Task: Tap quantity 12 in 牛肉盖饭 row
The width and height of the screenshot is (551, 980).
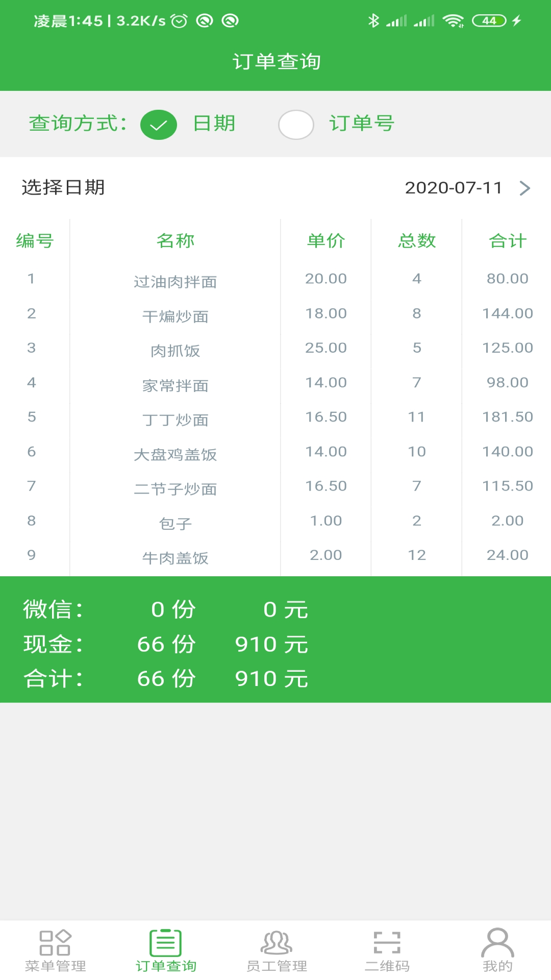Action: pos(416,555)
